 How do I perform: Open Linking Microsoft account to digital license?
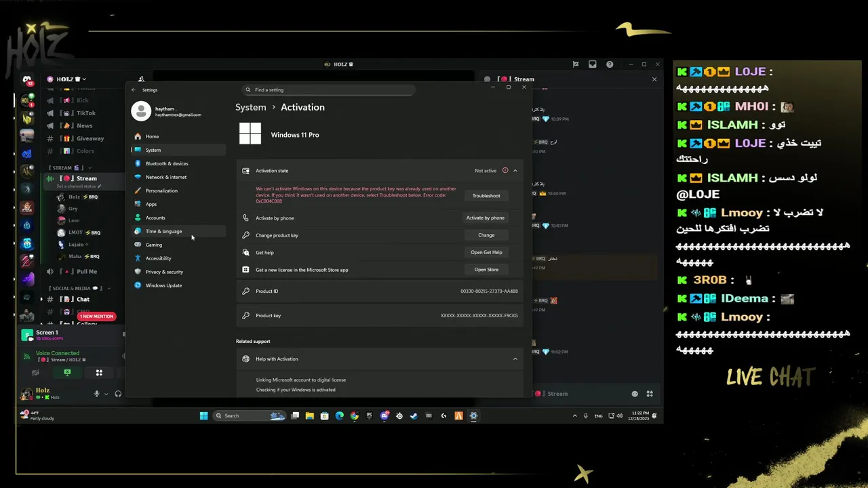point(300,380)
